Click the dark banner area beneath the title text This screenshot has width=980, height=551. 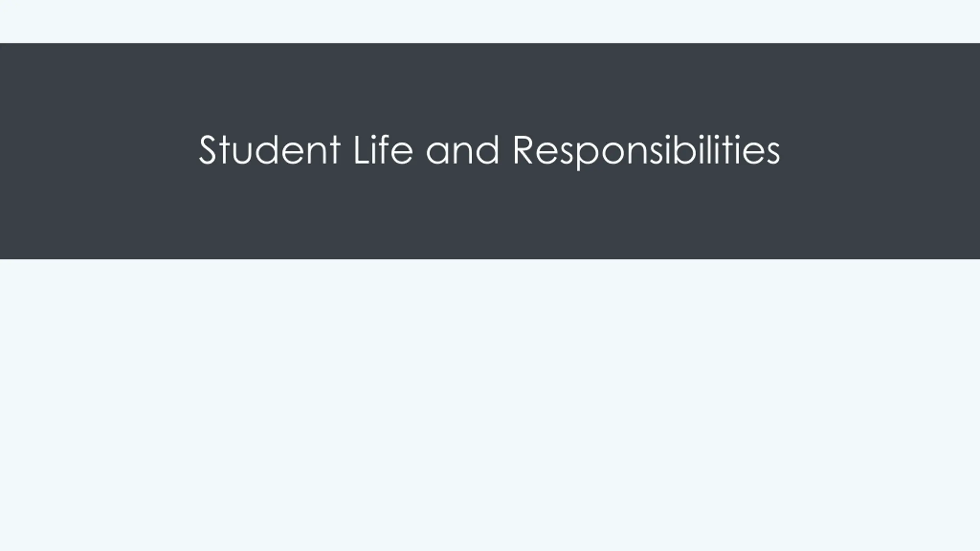coord(490,215)
